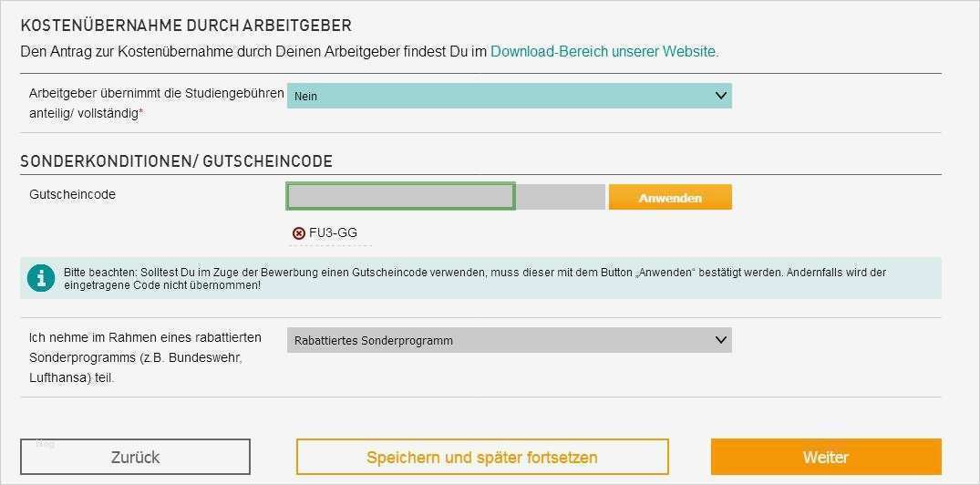Click the Arbeitgeber übernimmt die Studiengebühren label
980x485 pixels.
156,102
